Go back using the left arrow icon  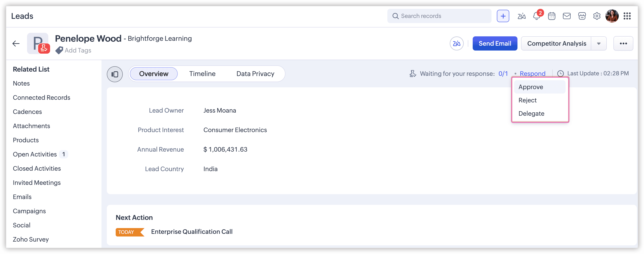click(x=16, y=43)
